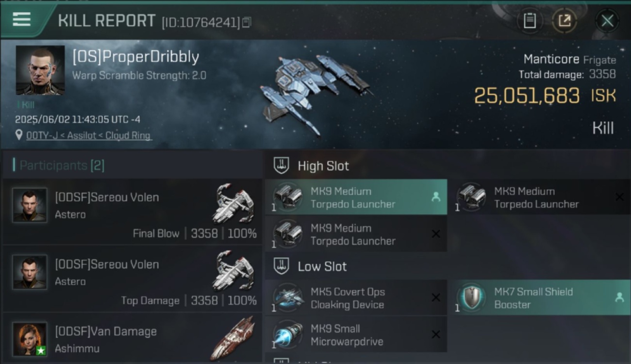
Task: Click the Low Slot section icon
Action: pyautogui.click(x=281, y=266)
